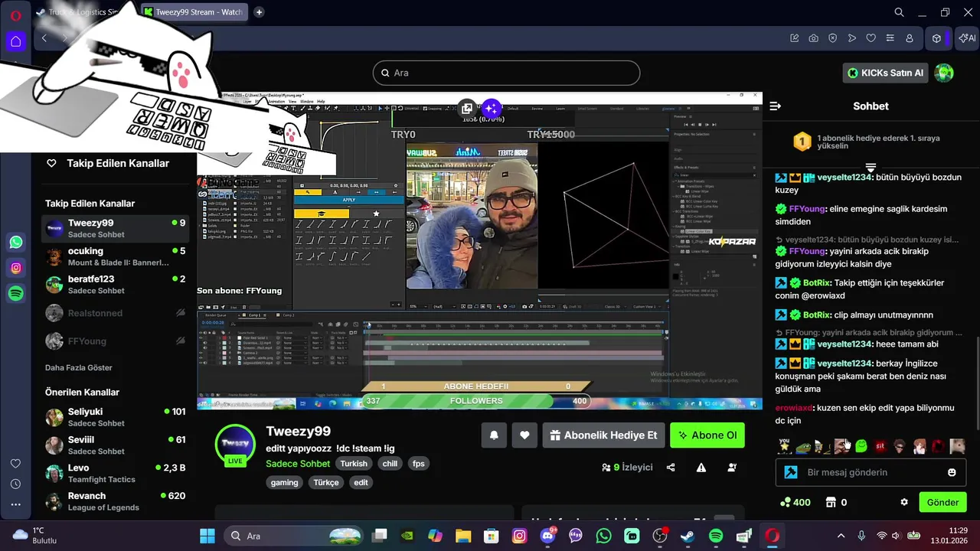Bookmark page with address bar heart icon
This screenshot has height=551, width=980.
pyautogui.click(x=871, y=38)
